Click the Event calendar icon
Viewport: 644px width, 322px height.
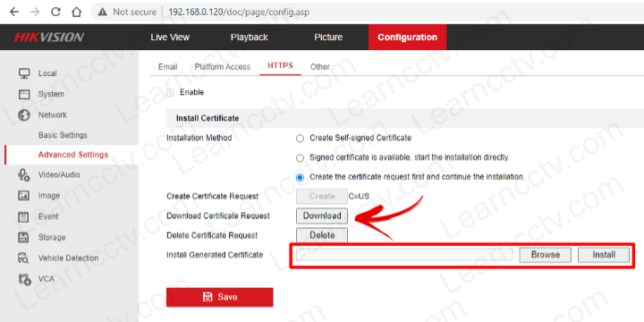pyautogui.click(x=24, y=216)
